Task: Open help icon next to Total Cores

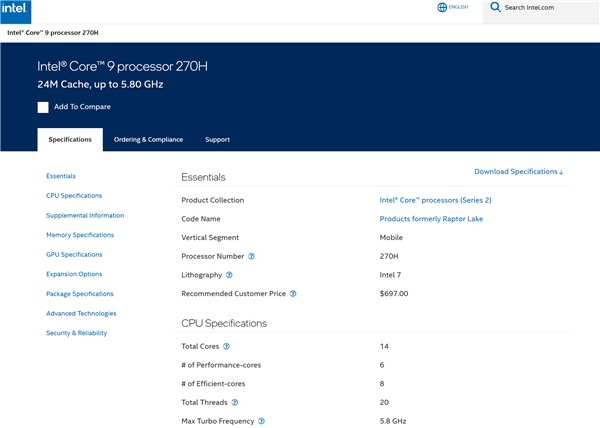Action: 226,346
